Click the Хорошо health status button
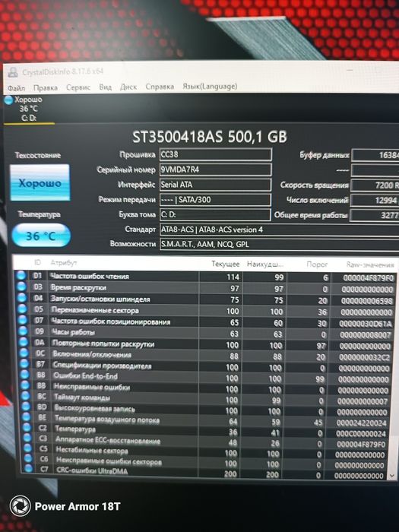This screenshot has height=532, width=399. 40,183
